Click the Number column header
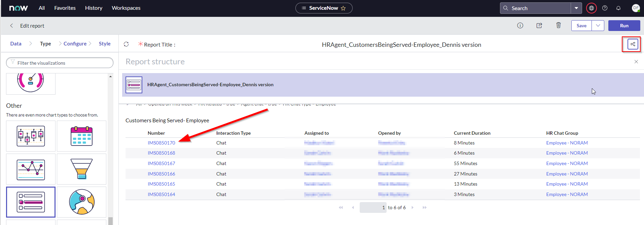Screen dimensions: 644x225 (x=156, y=133)
